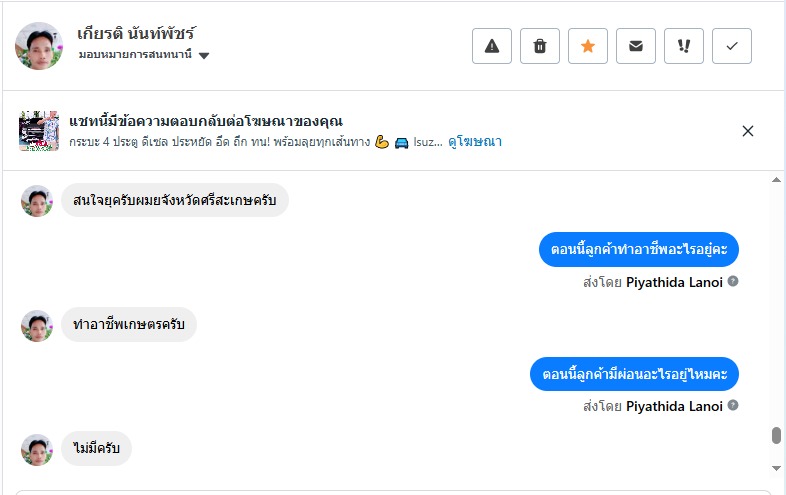Delete conversation with the trash icon

(x=540, y=46)
